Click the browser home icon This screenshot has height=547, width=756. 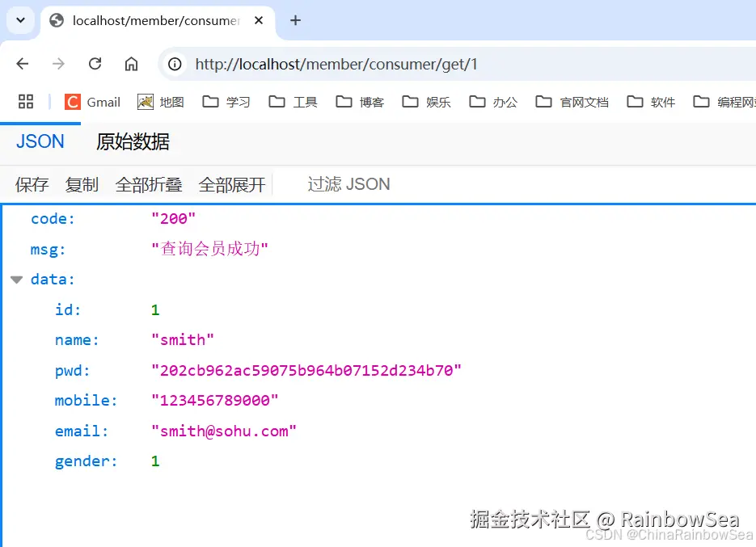pos(129,63)
